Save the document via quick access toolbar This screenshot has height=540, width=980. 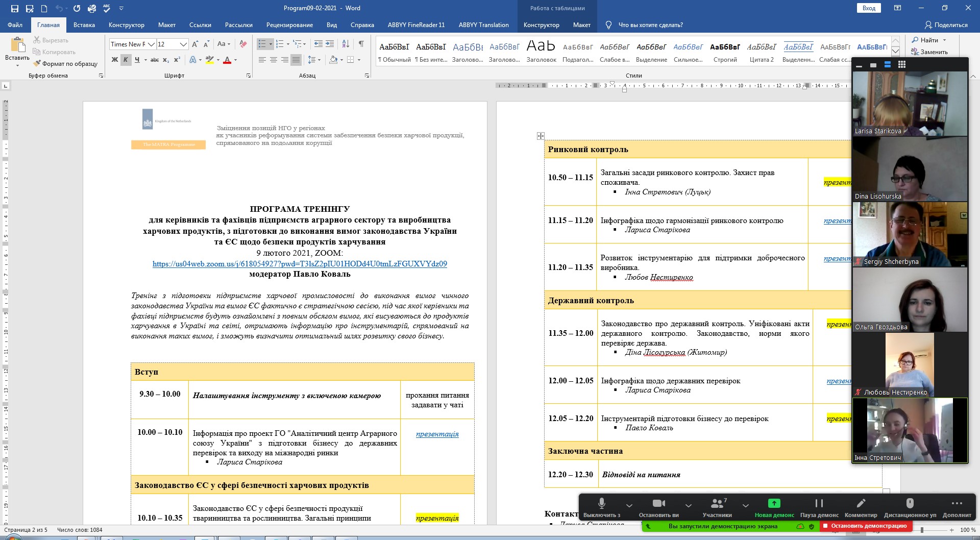14,8
